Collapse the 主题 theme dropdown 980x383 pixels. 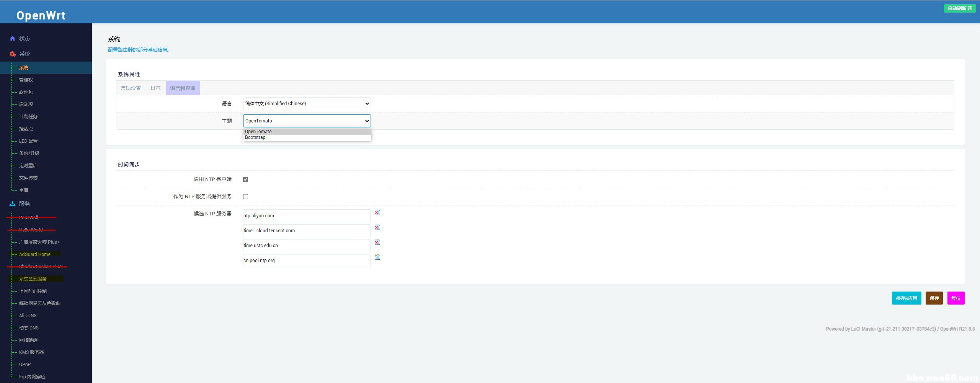(x=307, y=121)
